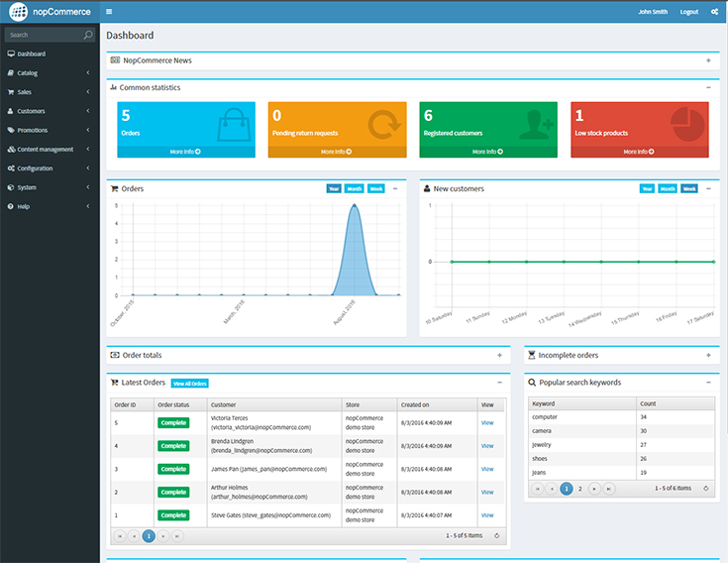728x563 pixels.
Task: Log out using the Logout link
Action: point(689,12)
